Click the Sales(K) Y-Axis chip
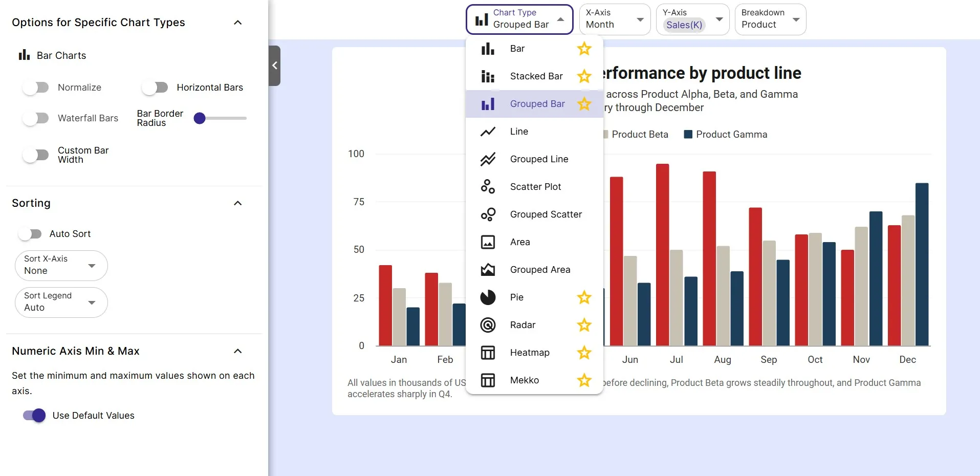Screen dimensions: 980x476 684,25
